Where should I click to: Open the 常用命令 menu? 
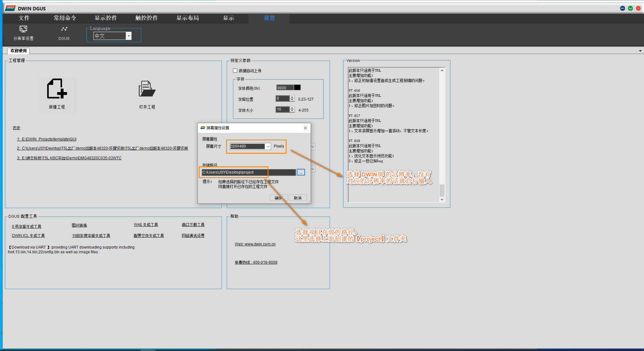point(65,18)
